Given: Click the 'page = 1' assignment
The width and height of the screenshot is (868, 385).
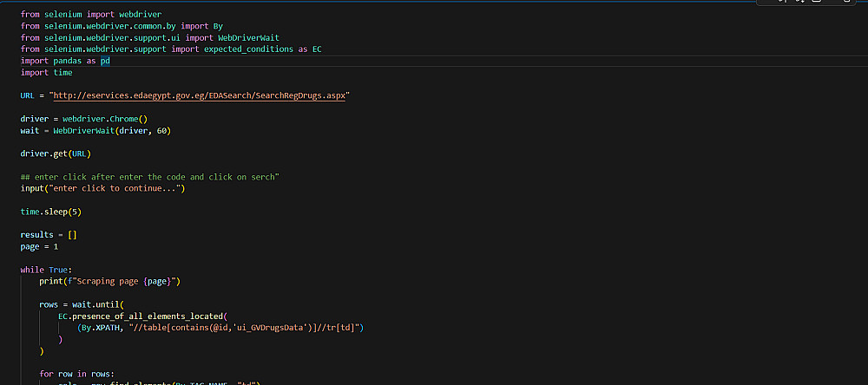Looking at the screenshot, I should tap(40, 246).
